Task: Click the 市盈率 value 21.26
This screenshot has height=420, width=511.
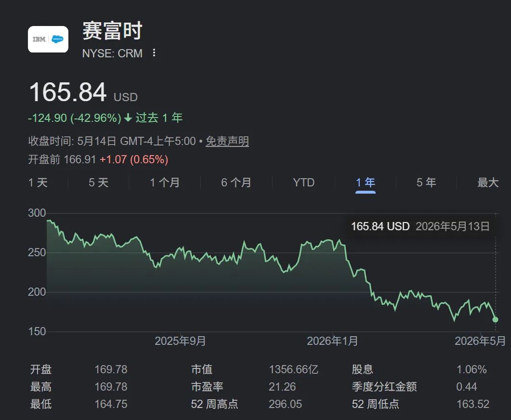Action: coord(282,386)
